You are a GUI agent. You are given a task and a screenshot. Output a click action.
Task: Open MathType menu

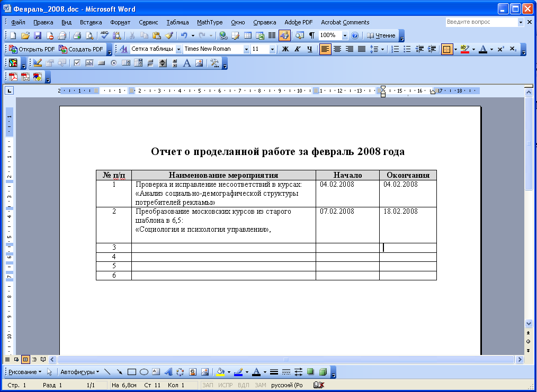(x=210, y=22)
